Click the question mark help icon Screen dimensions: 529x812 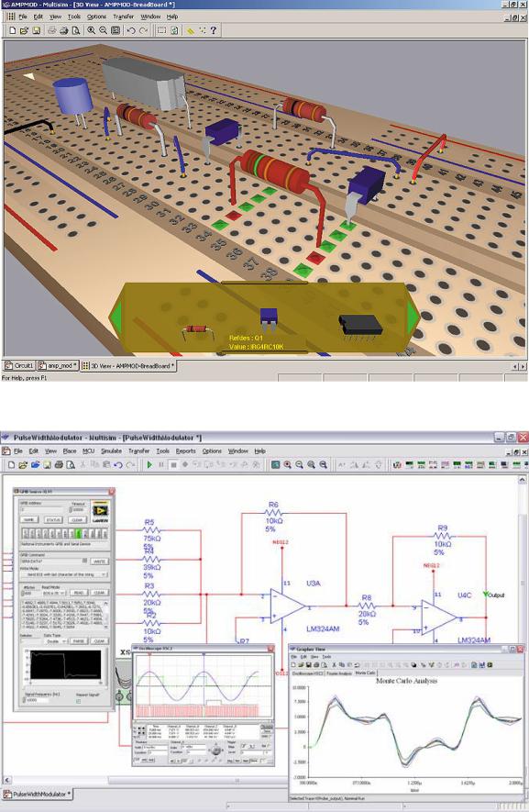[213, 30]
